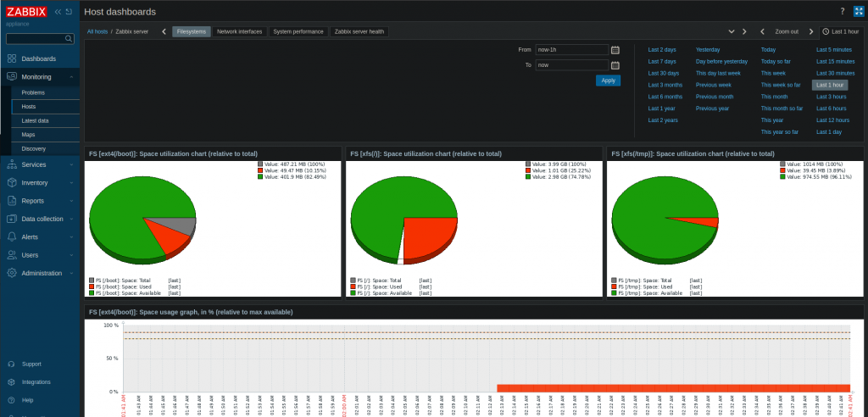Click gray Total swatch in / legend

pos(353,281)
